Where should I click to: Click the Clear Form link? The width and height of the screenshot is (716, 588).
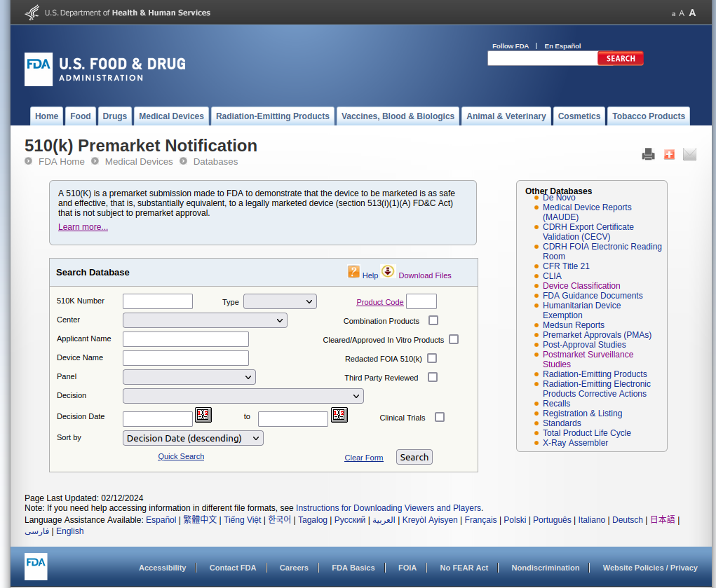363,457
